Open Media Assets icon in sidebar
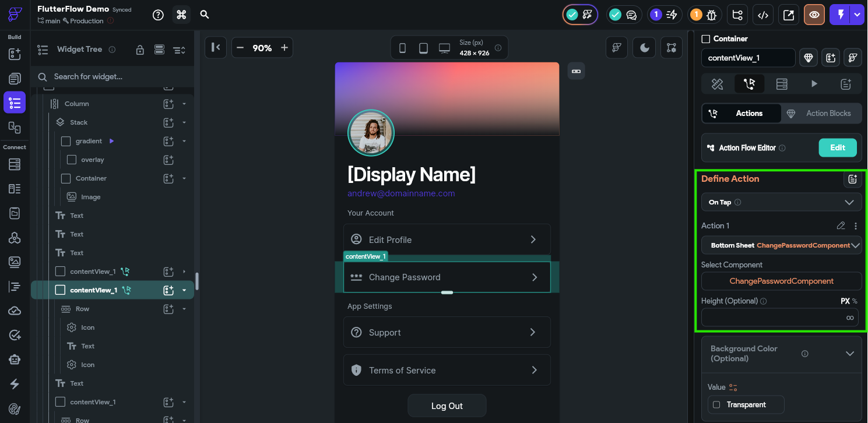Viewport: 868px width, 423px height. 15,262
